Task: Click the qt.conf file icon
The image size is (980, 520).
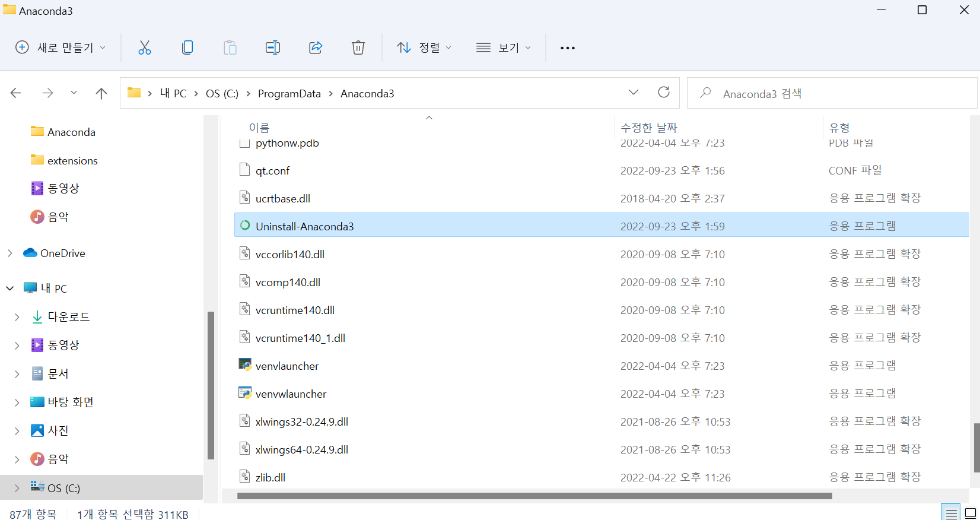Action: coord(244,170)
